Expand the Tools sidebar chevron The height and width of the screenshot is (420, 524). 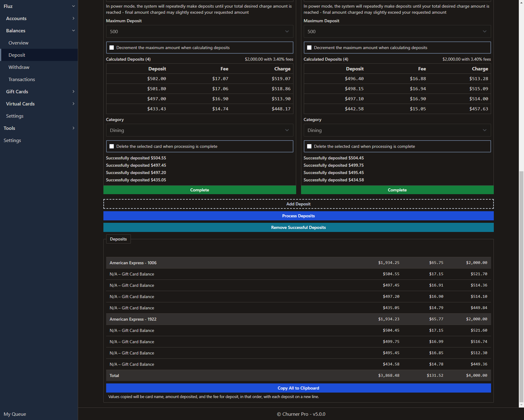tap(73, 128)
